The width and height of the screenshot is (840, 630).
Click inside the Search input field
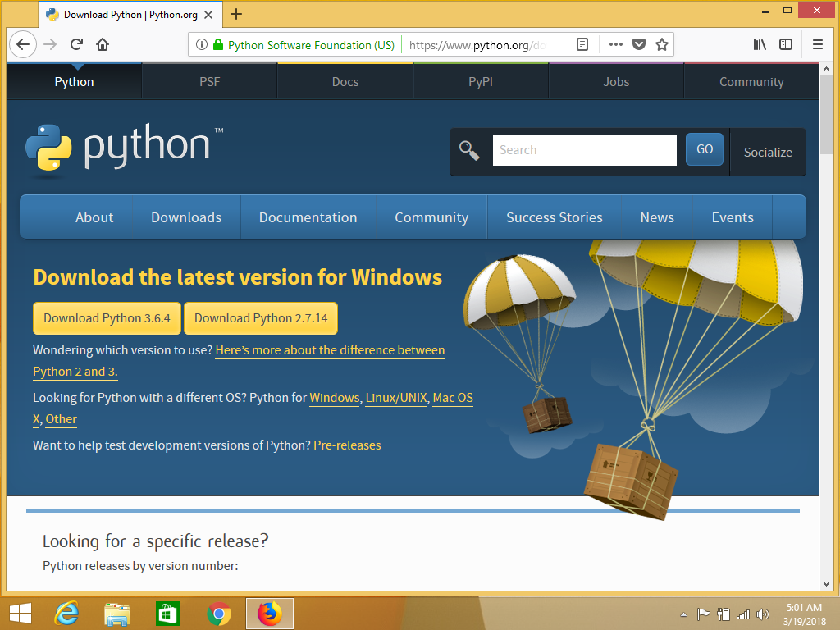584,149
